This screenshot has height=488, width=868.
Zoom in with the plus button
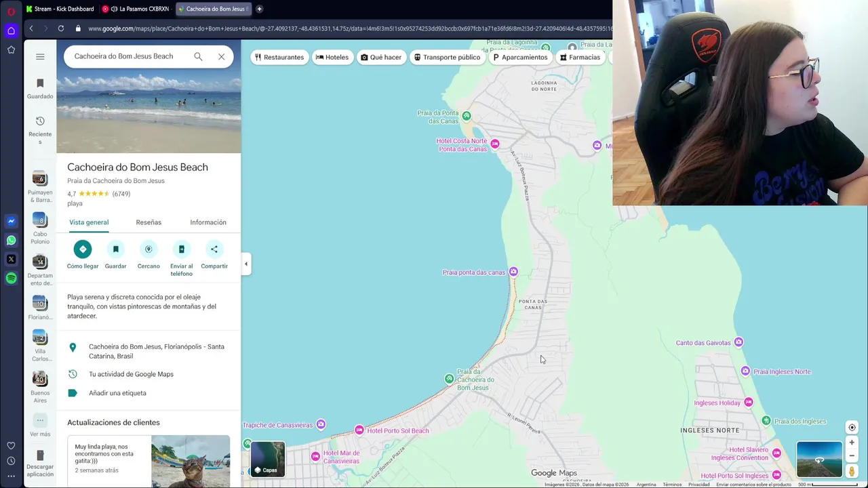(x=852, y=443)
